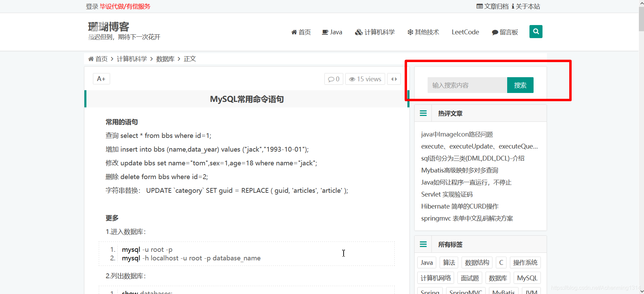Open article springmvc 表单中文乱码解决方案
The height and width of the screenshot is (294, 644).
point(467,218)
